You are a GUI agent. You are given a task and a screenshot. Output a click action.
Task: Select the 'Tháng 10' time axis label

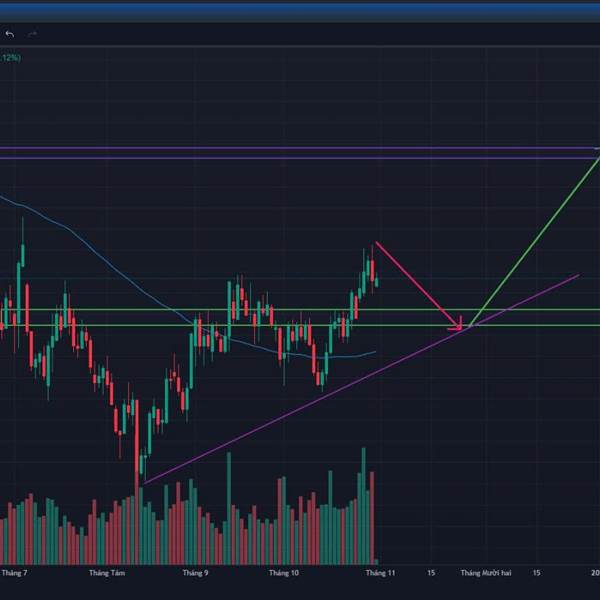[284, 573]
